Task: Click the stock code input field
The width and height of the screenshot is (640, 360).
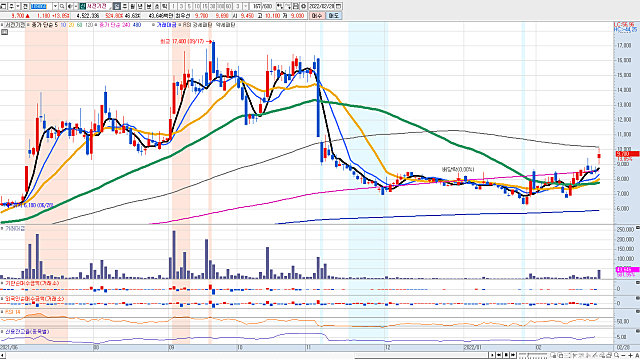Action: click(x=41, y=6)
